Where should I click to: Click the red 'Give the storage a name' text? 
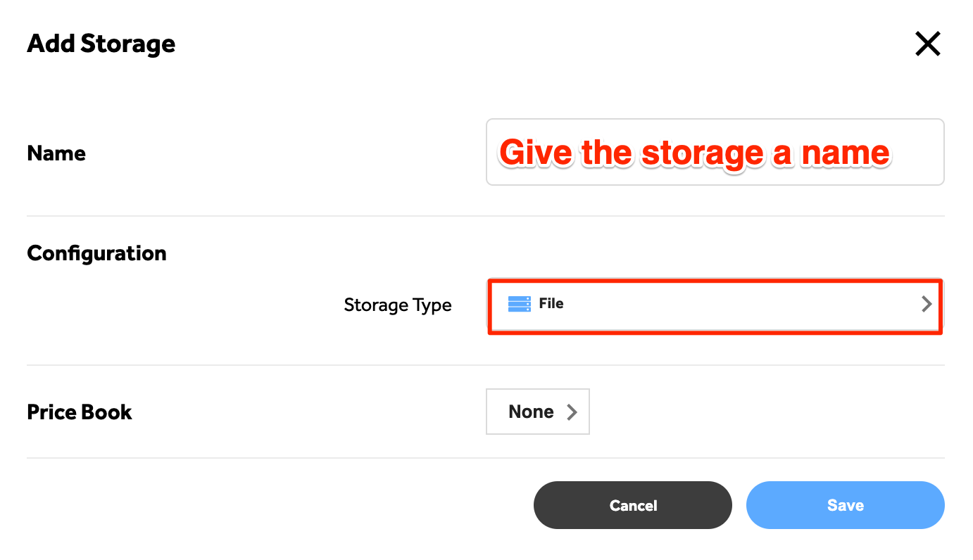(x=695, y=153)
